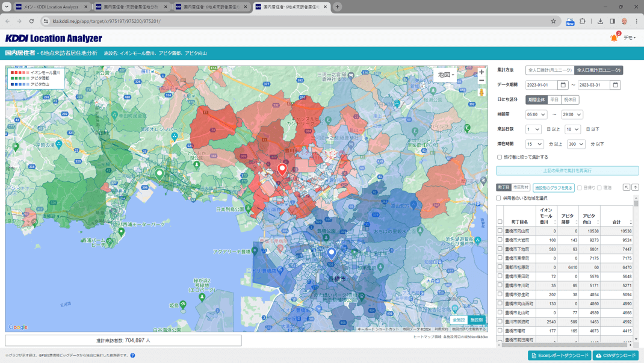This screenshot has height=363, width=644.
Task: Open the Chrome three-dot menu
Action: pos(636,21)
